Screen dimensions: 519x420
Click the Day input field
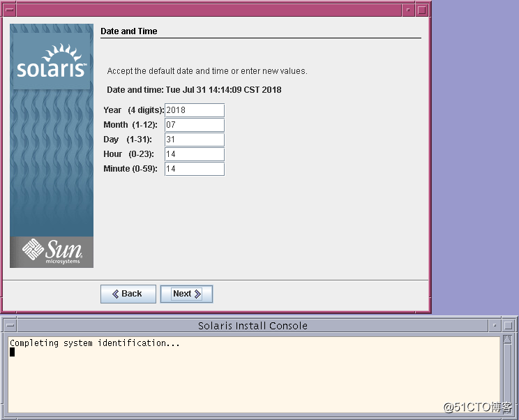195,140
